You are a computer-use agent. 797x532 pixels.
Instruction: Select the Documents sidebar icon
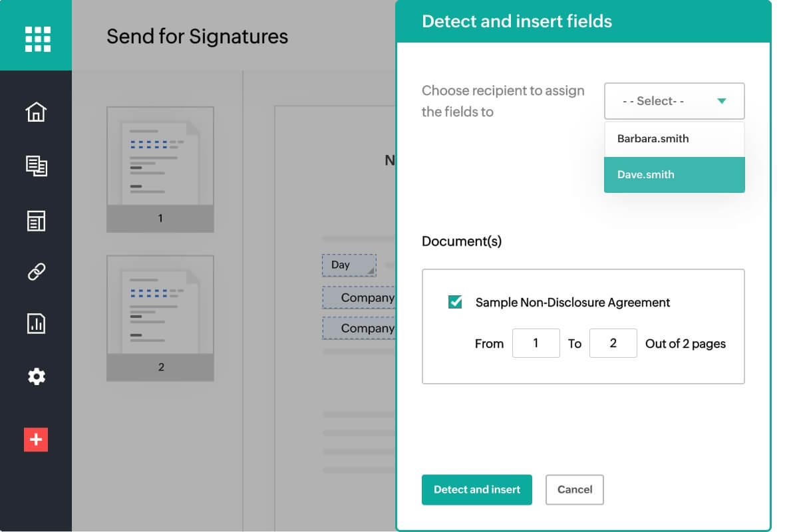(x=36, y=165)
